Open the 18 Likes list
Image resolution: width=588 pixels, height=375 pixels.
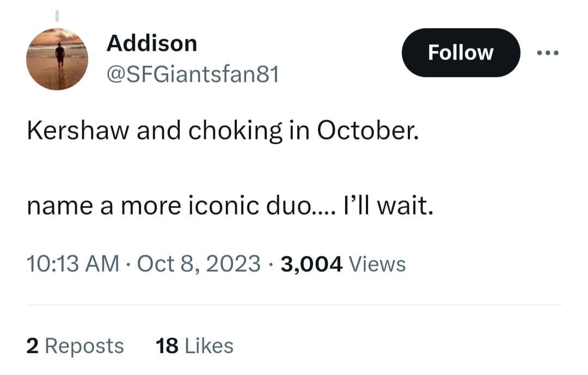(194, 346)
